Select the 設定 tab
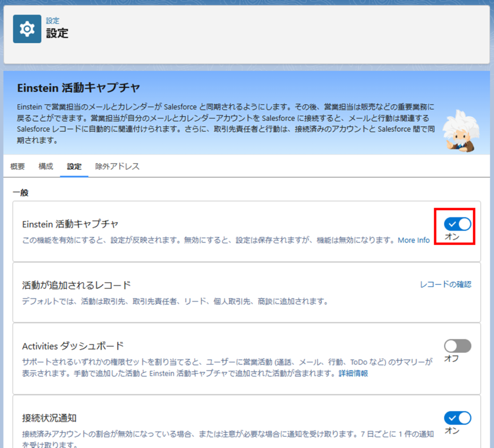 click(74, 166)
